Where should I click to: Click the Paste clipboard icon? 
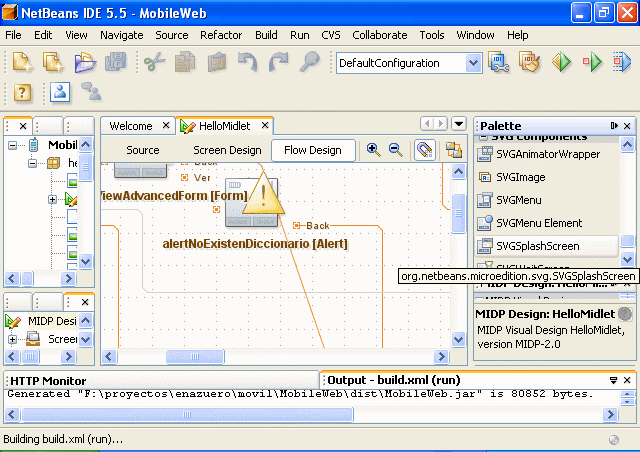click(x=217, y=62)
